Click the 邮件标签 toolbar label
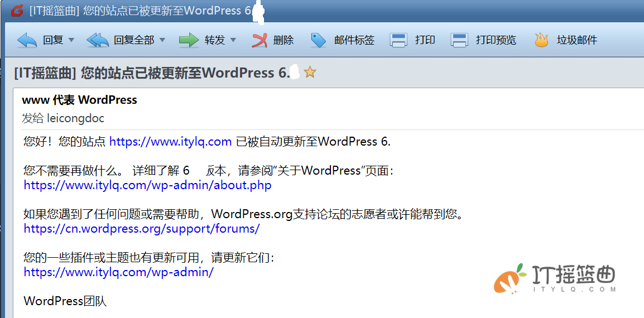Image resolution: width=644 pixels, height=318 pixels. coord(354,40)
